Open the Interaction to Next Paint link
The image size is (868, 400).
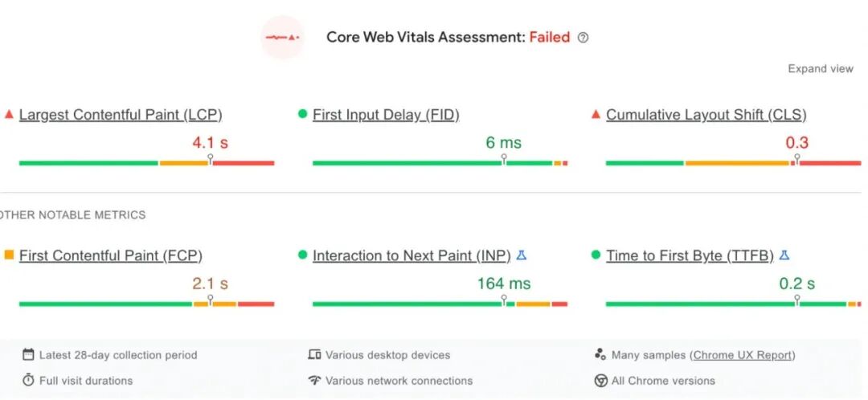[x=411, y=255]
